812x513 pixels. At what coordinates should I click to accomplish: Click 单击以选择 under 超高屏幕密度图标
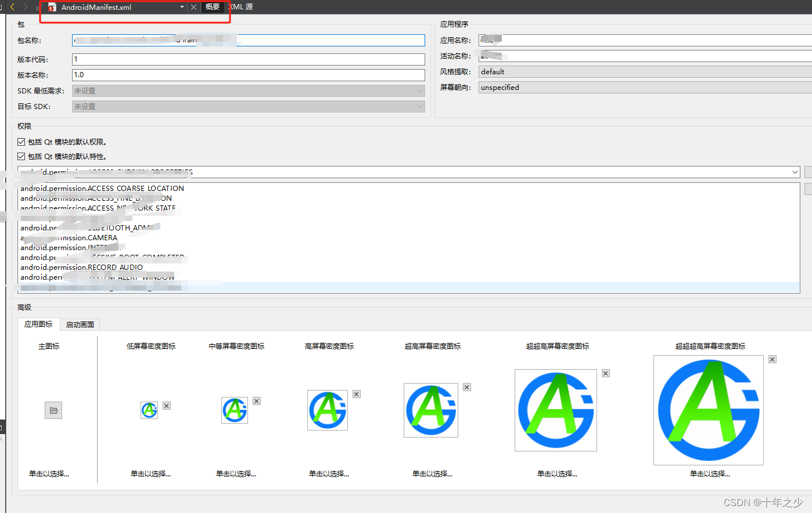[x=432, y=474]
